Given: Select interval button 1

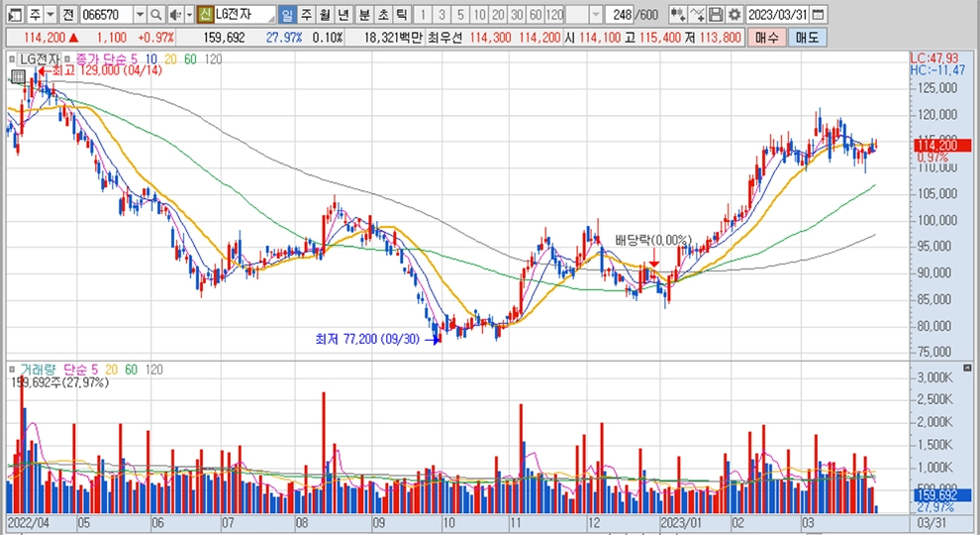Looking at the screenshot, I should point(423,14).
